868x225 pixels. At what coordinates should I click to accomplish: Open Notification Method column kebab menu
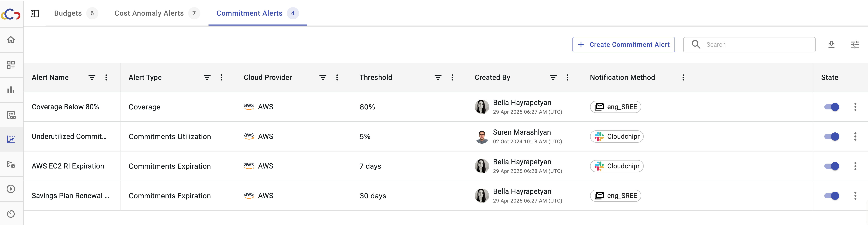click(x=683, y=78)
